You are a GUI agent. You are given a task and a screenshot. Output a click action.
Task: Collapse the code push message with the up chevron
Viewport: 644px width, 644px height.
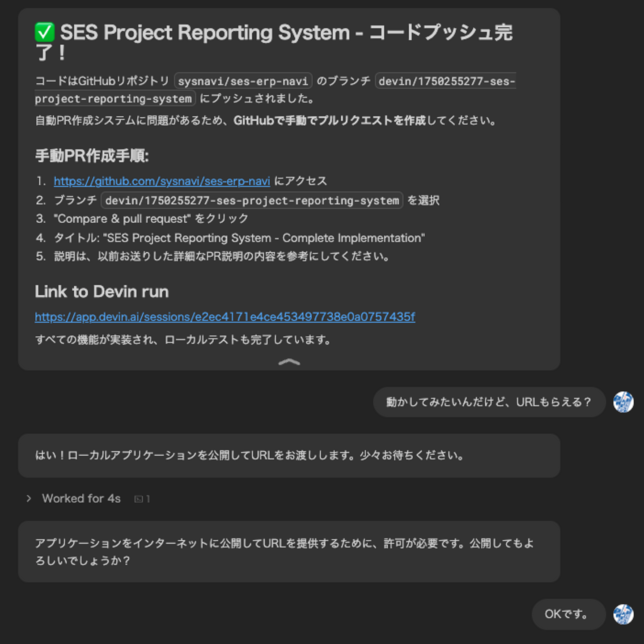pos(289,362)
